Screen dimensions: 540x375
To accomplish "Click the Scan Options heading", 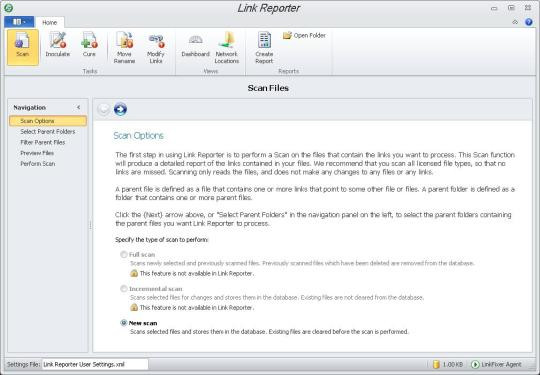I will click(x=138, y=136).
